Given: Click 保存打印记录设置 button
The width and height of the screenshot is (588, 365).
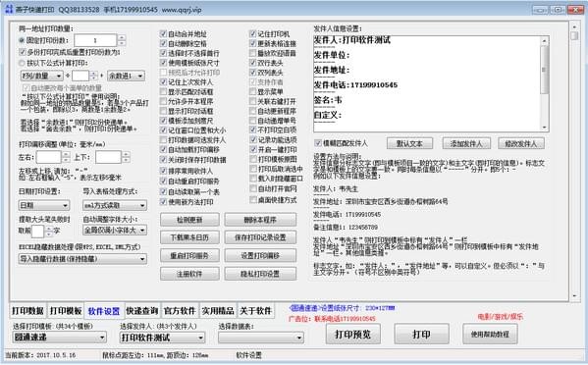Looking at the screenshot, I should 260,237.
